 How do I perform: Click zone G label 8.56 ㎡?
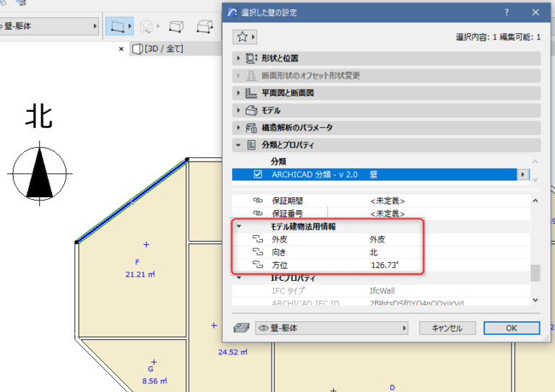click(x=155, y=381)
